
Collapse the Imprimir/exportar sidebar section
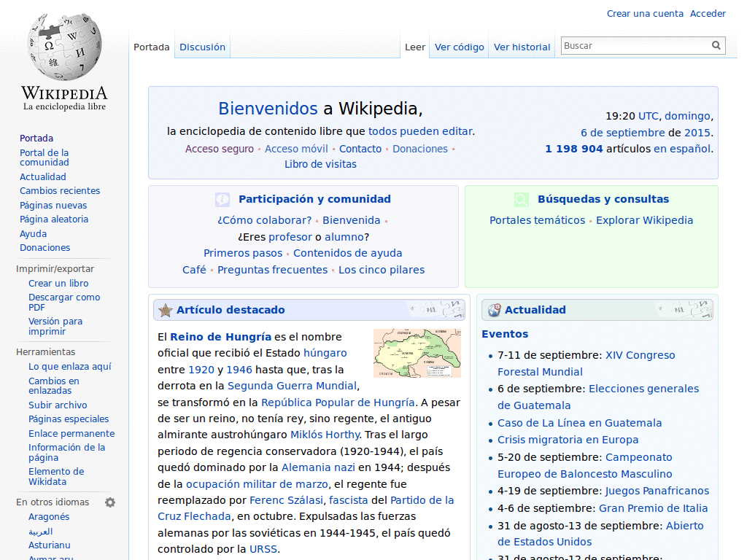55,269
